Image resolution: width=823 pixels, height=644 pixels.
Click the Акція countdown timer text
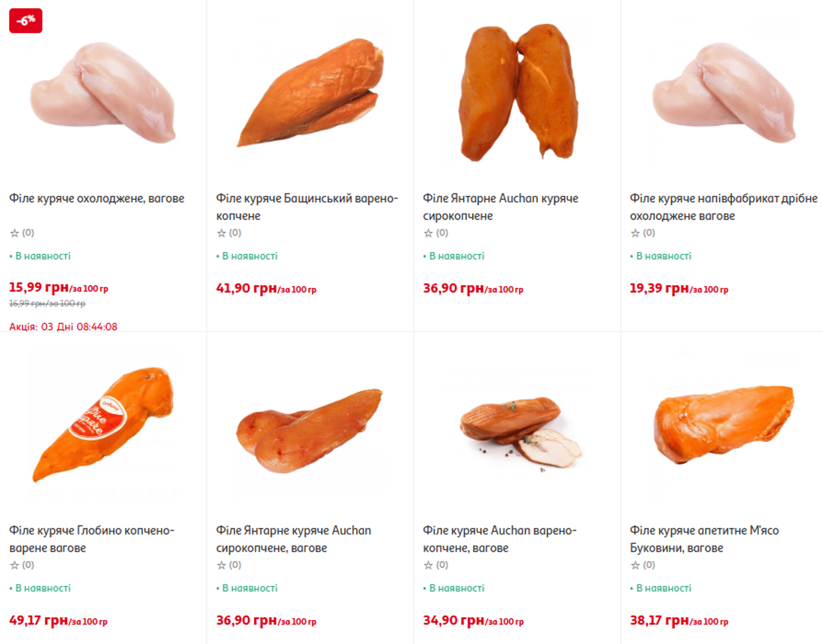[x=63, y=327]
